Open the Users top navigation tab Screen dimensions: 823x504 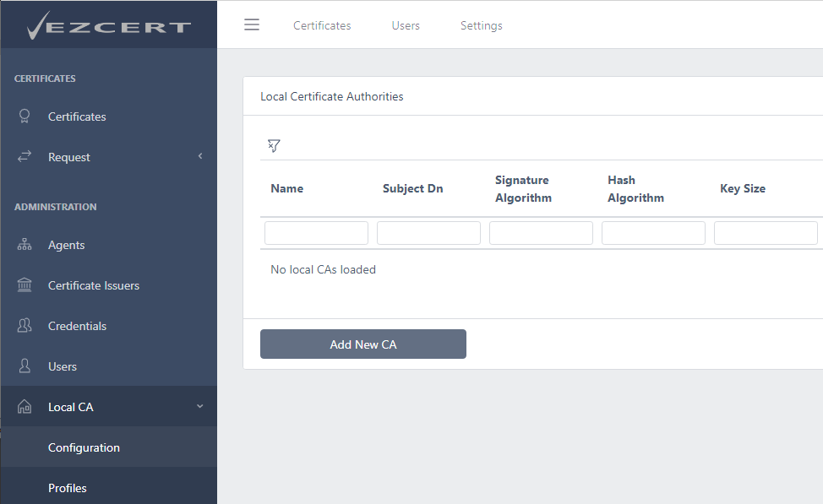pyautogui.click(x=406, y=25)
